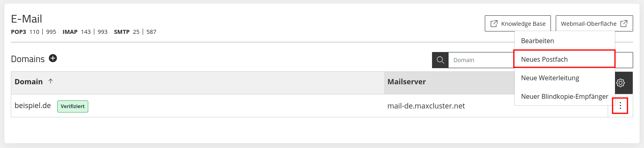Screen dimensions: 644x148
Task: Focus the Domain search input field
Action: 482,60
